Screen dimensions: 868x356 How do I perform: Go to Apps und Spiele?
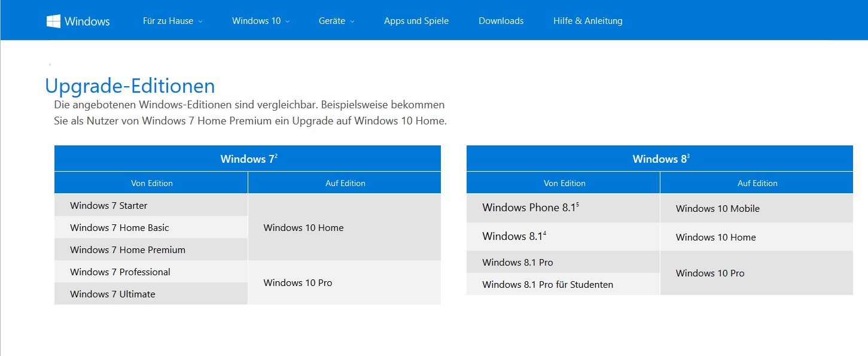(x=416, y=21)
